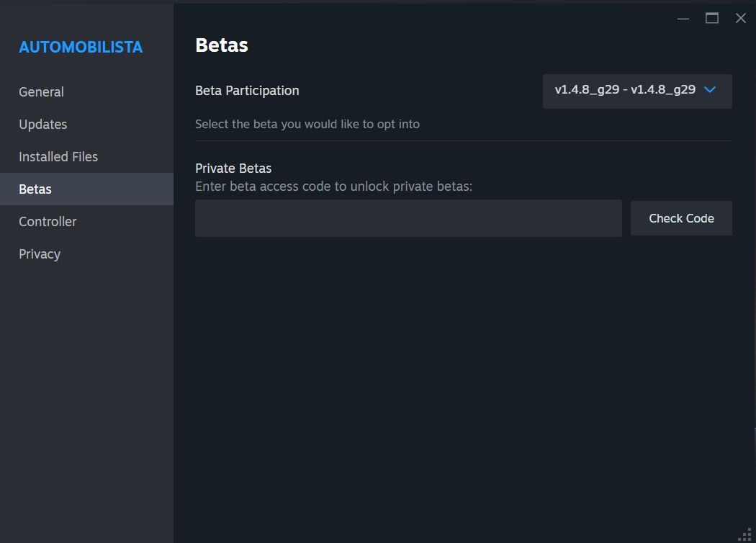Click the Beta Participation label
Image resolution: width=756 pixels, height=543 pixels.
pyautogui.click(x=247, y=91)
